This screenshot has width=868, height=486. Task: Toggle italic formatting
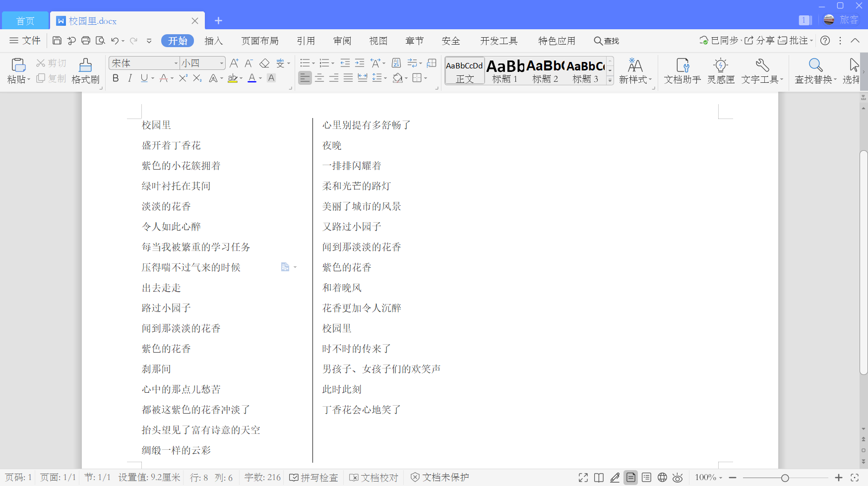[x=129, y=78]
